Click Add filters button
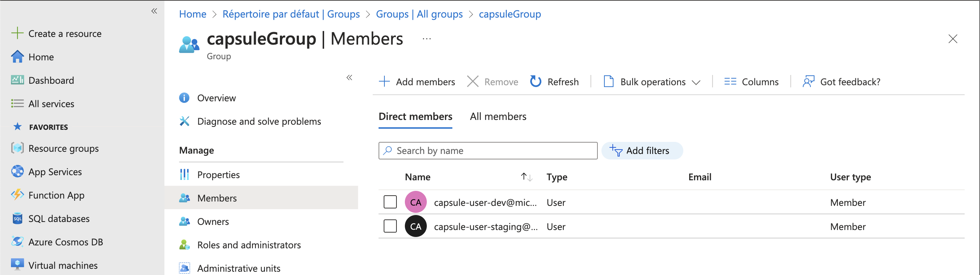980x275 pixels. (641, 151)
